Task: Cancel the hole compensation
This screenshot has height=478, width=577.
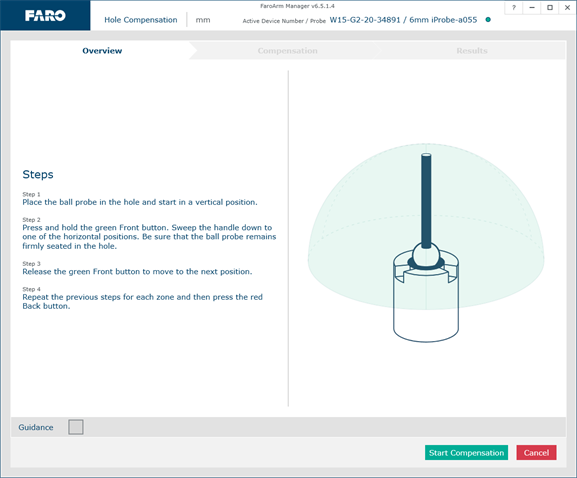Action: (536, 453)
